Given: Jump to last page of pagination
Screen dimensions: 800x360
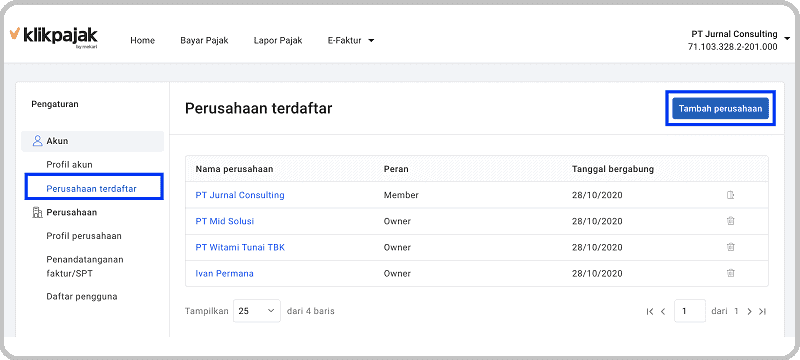Looking at the screenshot, I should tap(762, 311).
